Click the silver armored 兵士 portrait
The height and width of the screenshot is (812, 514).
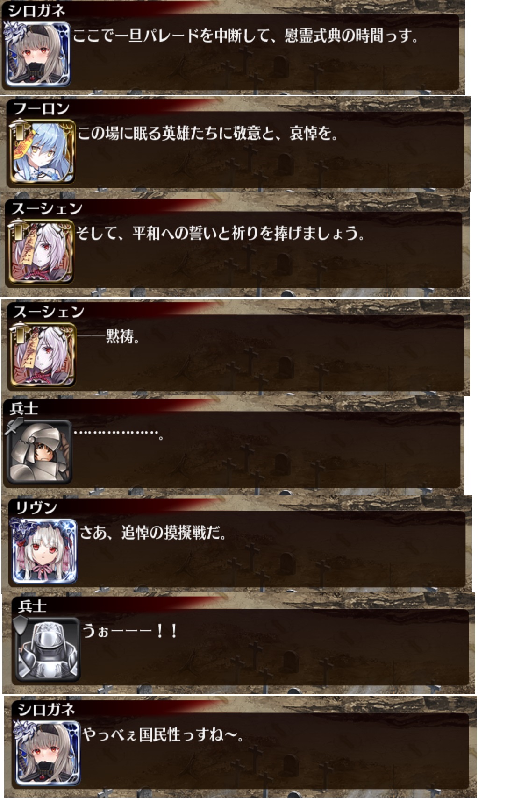pos(47,649)
